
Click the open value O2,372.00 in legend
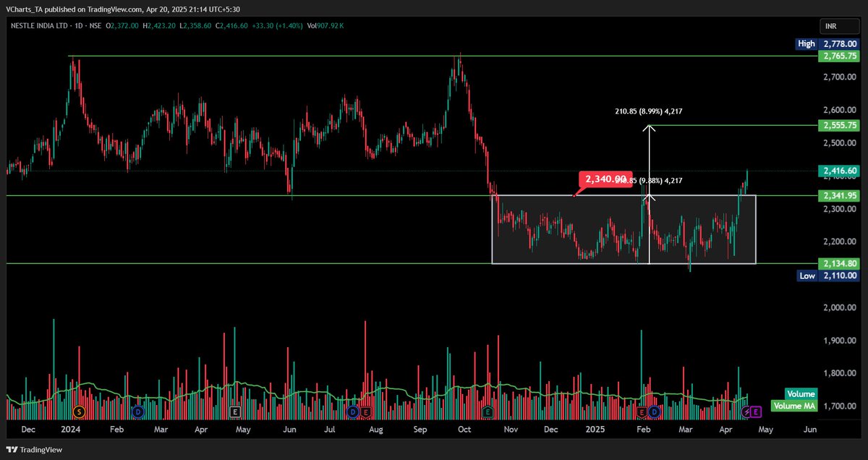pyautogui.click(x=122, y=26)
